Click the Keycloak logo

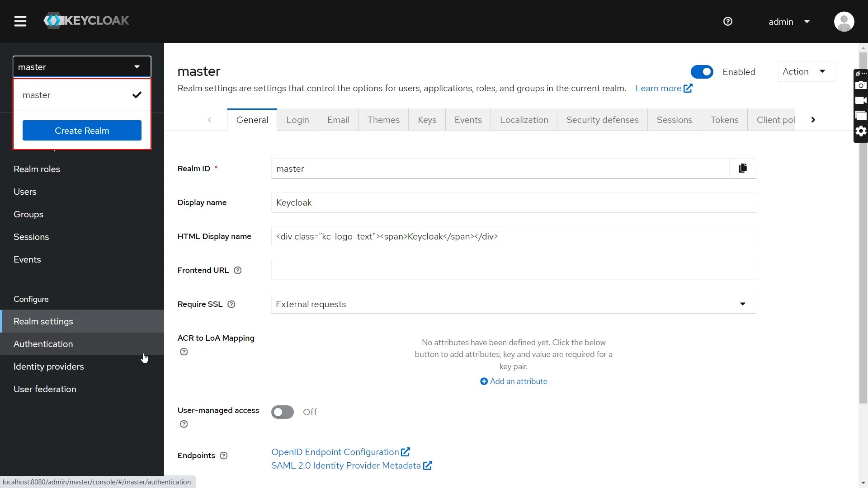tap(86, 20)
